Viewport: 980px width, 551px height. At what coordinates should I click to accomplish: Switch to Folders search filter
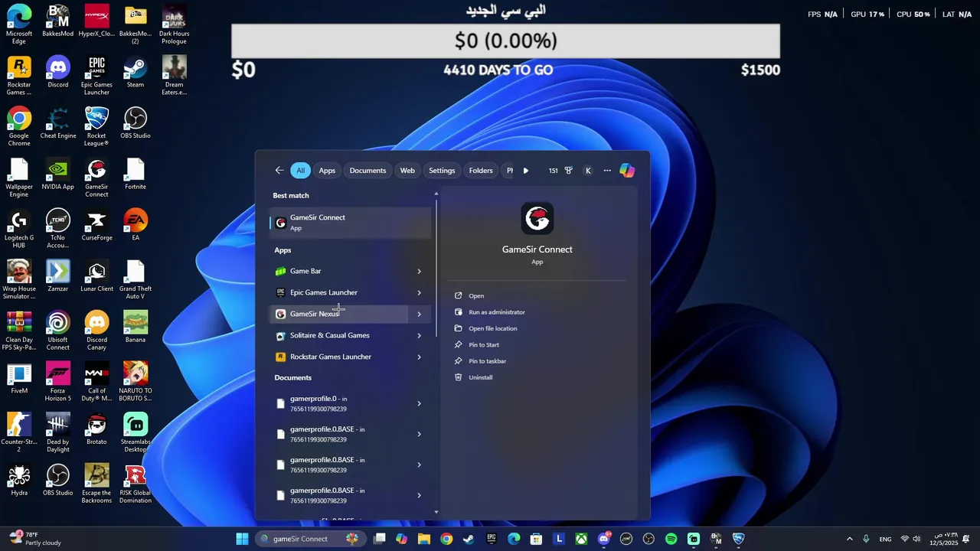pos(481,171)
